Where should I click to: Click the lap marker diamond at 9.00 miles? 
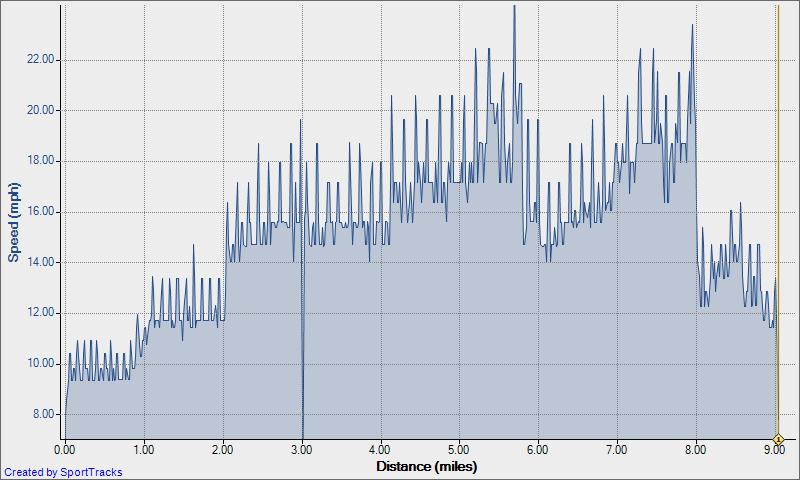click(x=778, y=439)
